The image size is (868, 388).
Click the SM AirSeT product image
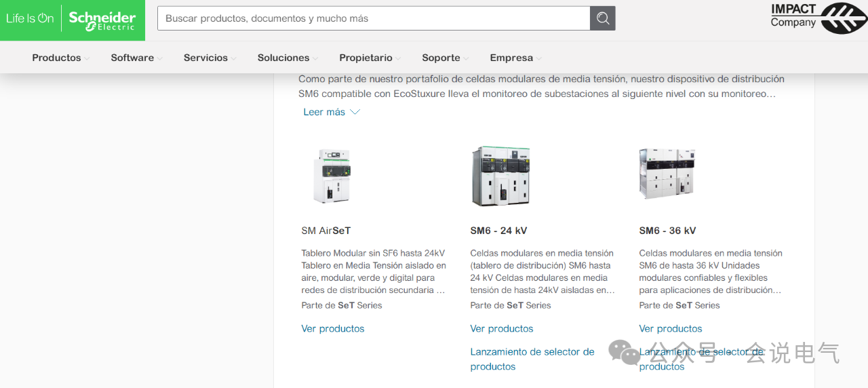pyautogui.click(x=332, y=176)
